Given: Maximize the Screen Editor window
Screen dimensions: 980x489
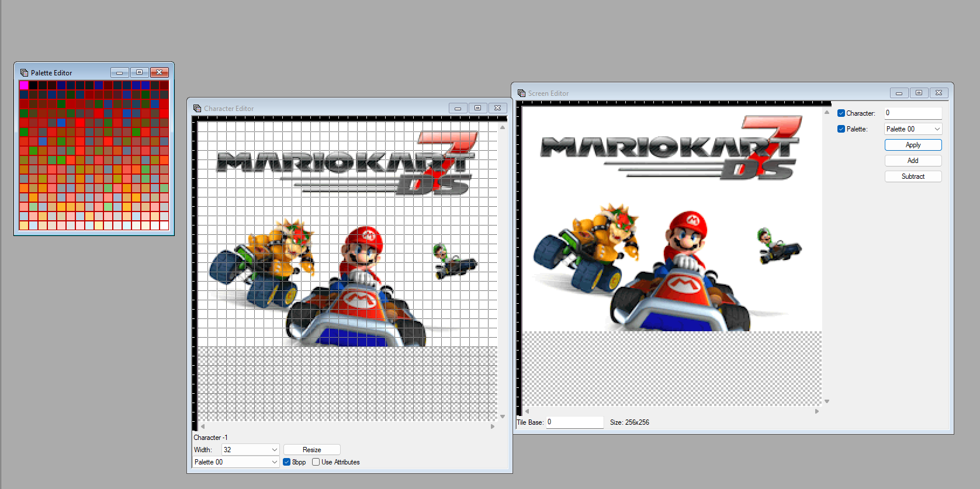Looking at the screenshot, I should tap(919, 93).
